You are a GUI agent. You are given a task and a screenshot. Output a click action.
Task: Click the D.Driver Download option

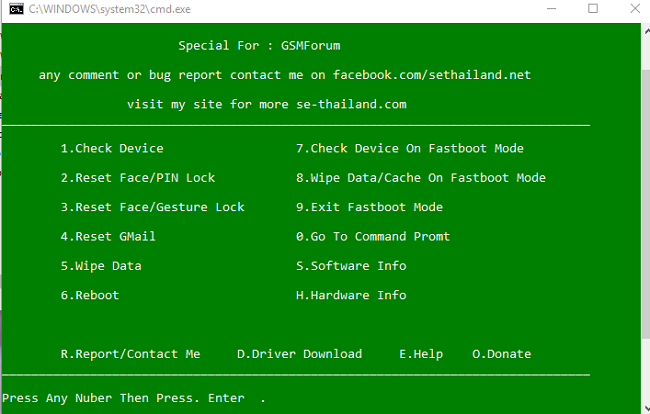(x=299, y=354)
